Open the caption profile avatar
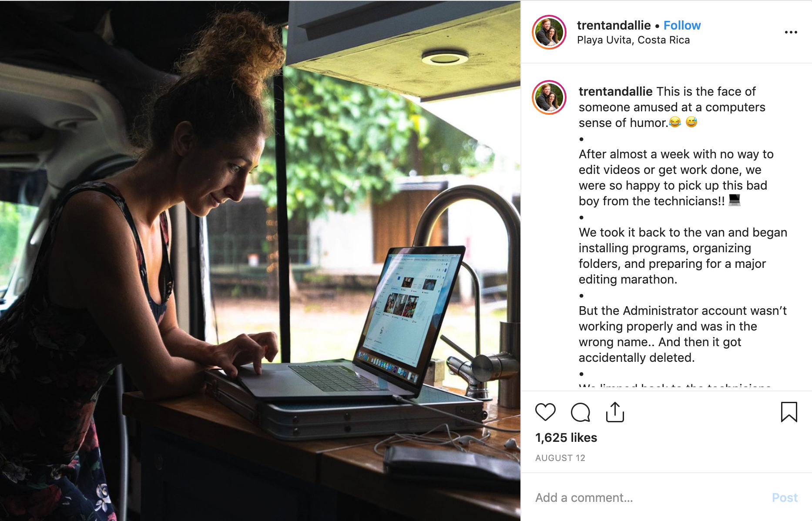The height and width of the screenshot is (521, 812). point(549,97)
